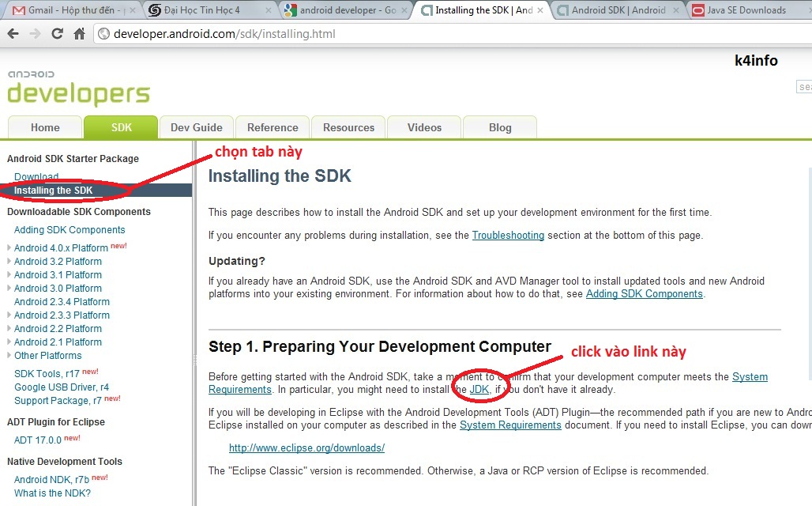Open the Resources navigation tab
This screenshot has height=506, width=812.
[348, 127]
